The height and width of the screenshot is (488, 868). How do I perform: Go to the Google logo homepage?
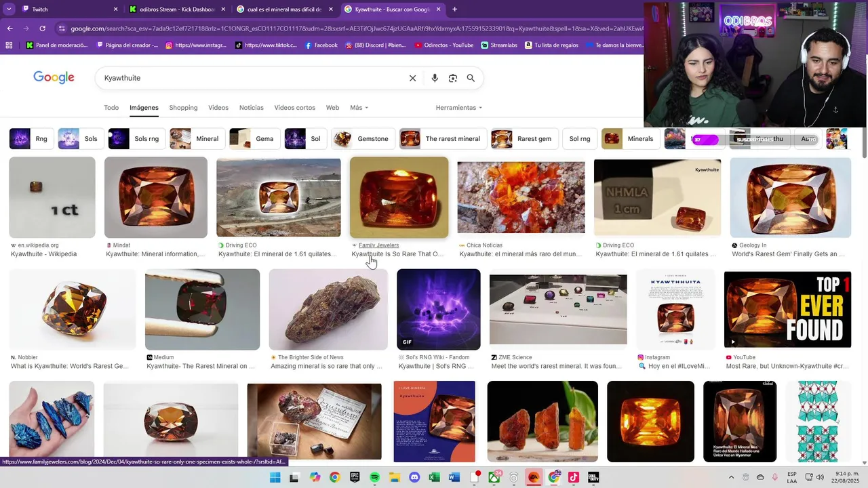click(x=54, y=77)
